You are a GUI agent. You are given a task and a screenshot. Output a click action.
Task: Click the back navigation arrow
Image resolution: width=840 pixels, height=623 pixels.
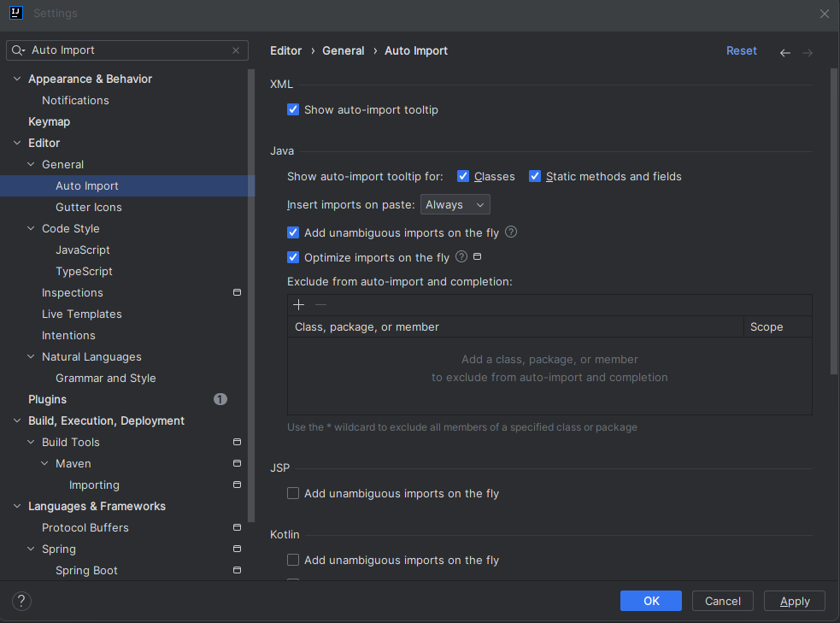point(784,52)
